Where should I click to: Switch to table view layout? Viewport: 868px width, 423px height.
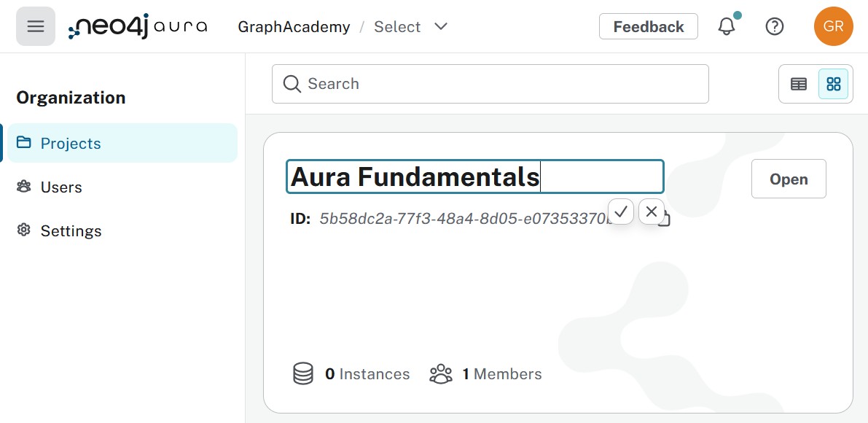pos(799,84)
